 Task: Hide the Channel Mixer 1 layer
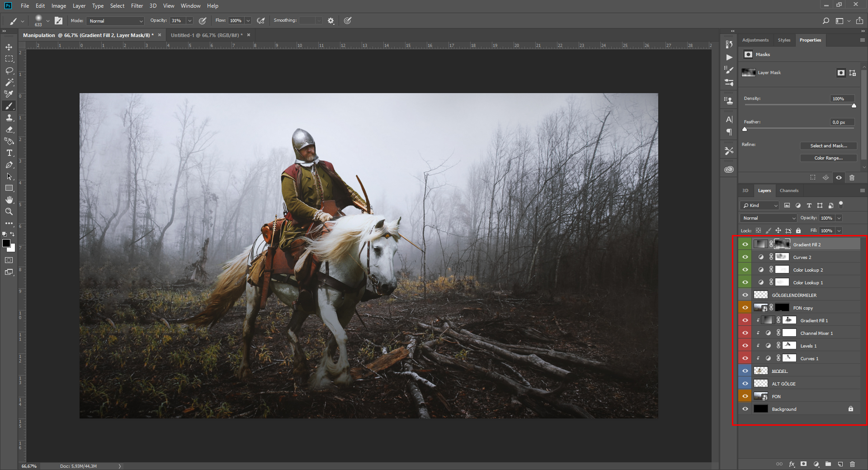point(745,333)
